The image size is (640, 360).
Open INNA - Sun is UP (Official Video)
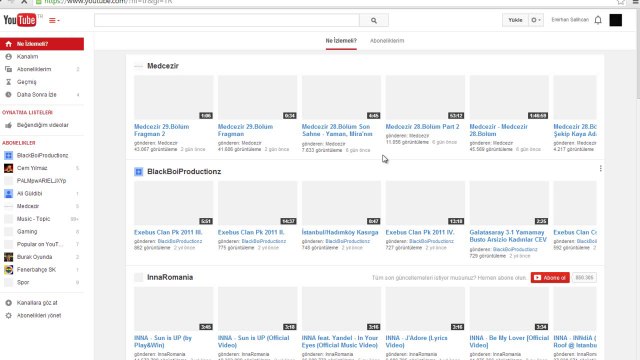(x=253, y=342)
